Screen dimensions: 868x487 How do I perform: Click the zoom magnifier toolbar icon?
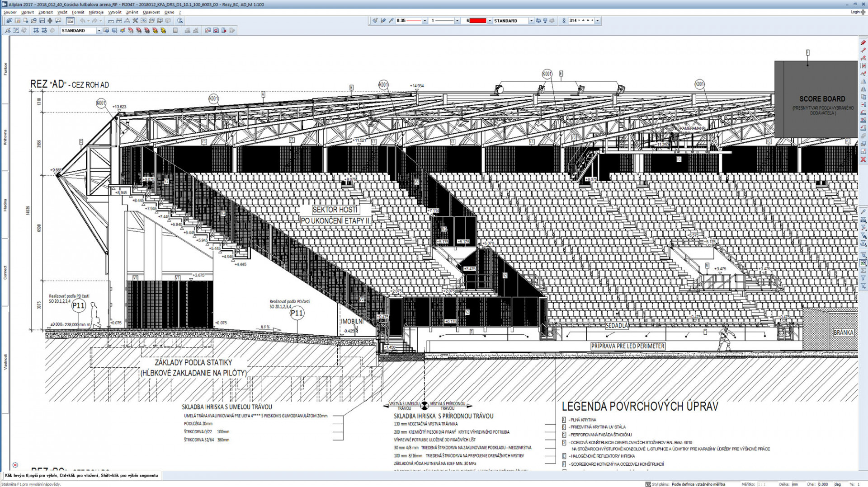tap(180, 21)
